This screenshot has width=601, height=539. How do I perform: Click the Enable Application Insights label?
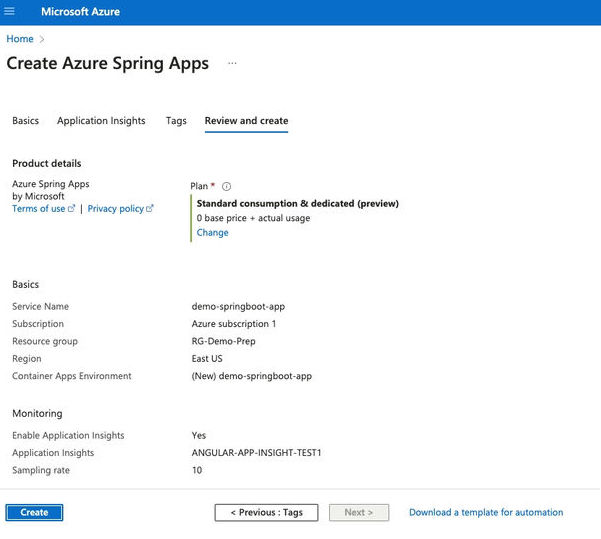[68, 435]
